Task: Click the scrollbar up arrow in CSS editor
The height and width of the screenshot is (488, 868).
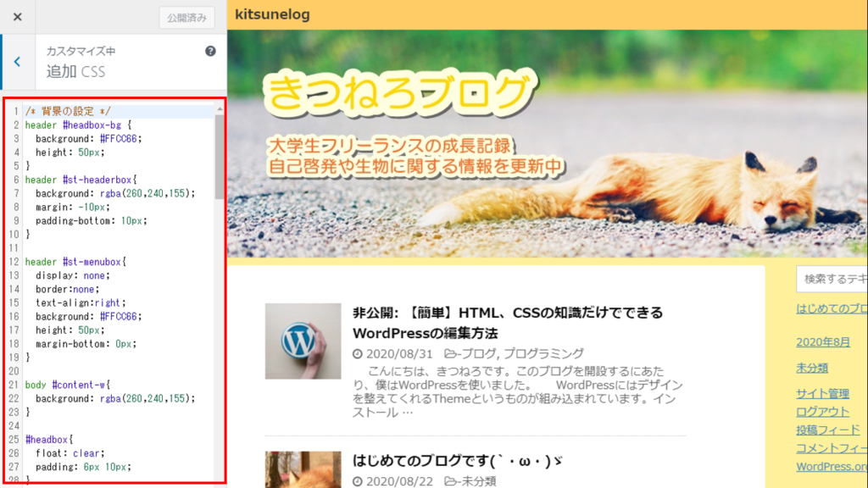Action: point(220,109)
